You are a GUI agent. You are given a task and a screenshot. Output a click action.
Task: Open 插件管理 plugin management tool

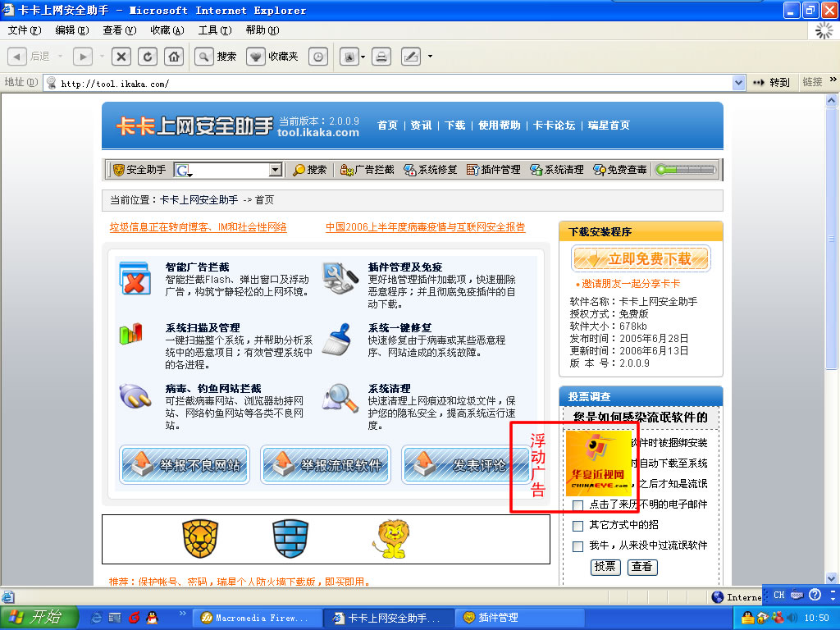tap(493, 170)
